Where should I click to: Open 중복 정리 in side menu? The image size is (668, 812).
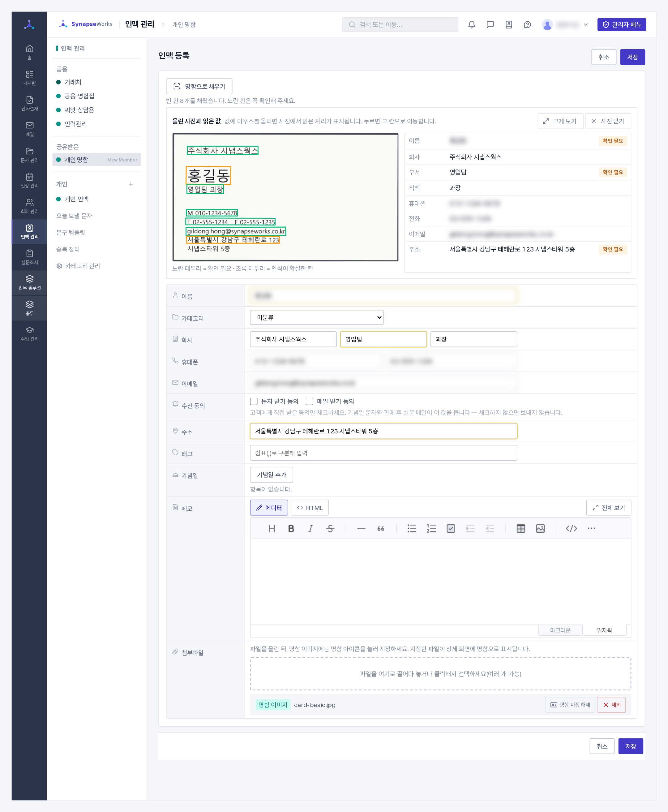pos(68,249)
